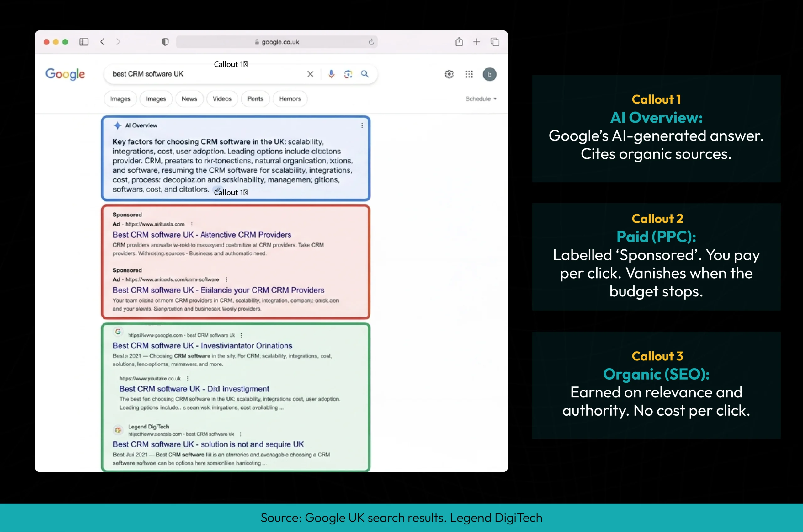Screen dimensions: 803x532
Task: Open options for Legend DigiTech result
Action: pos(241,434)
